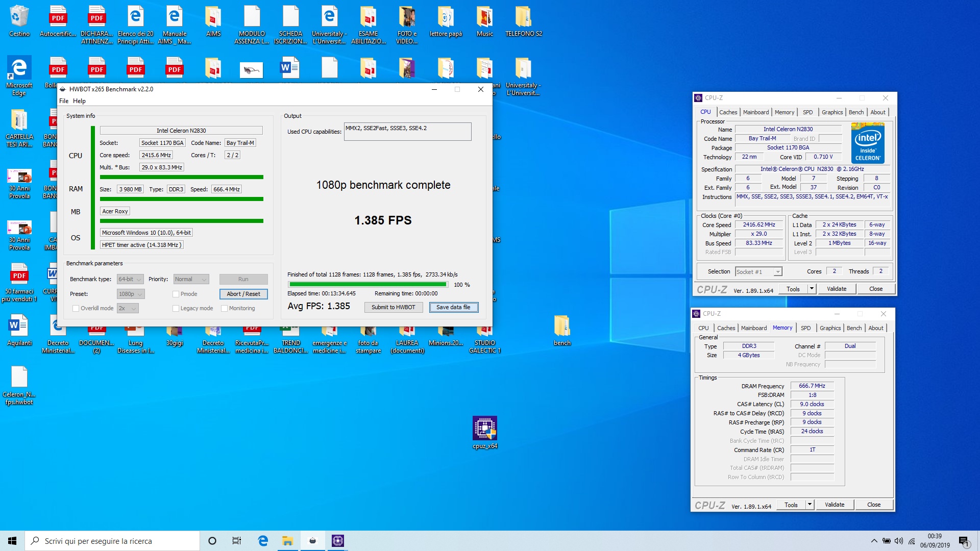Open the Microsoft Edge desktop shortcut

pos(19,76)
